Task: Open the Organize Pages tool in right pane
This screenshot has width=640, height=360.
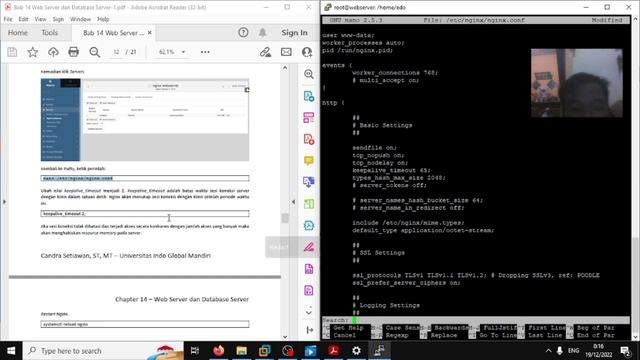Action: 309,203
